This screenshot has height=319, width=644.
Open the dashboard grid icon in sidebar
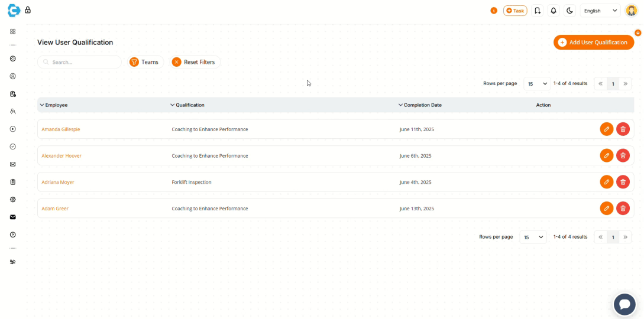[x=12, y=31]
